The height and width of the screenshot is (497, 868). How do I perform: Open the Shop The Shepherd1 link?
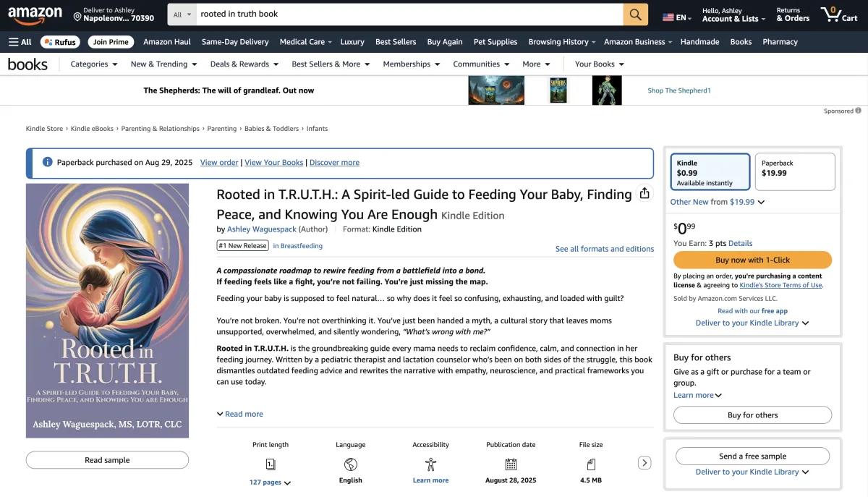[679, 90]
